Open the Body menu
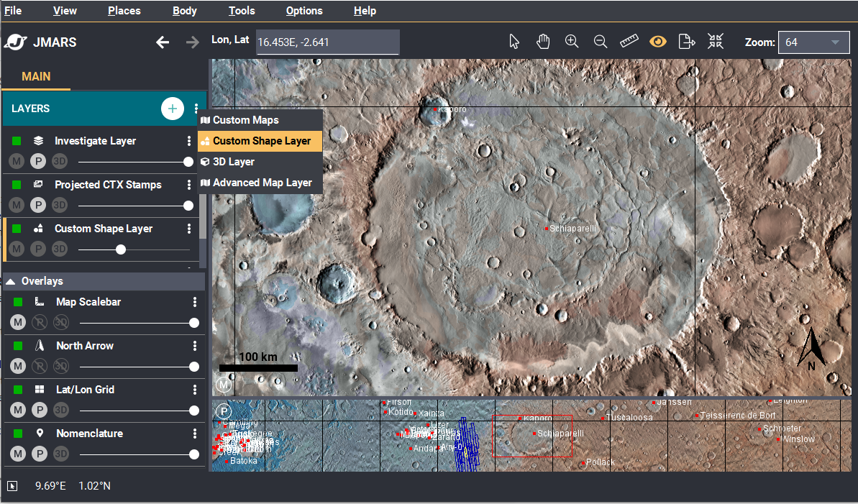858x504 pixels. pos(184,10)
